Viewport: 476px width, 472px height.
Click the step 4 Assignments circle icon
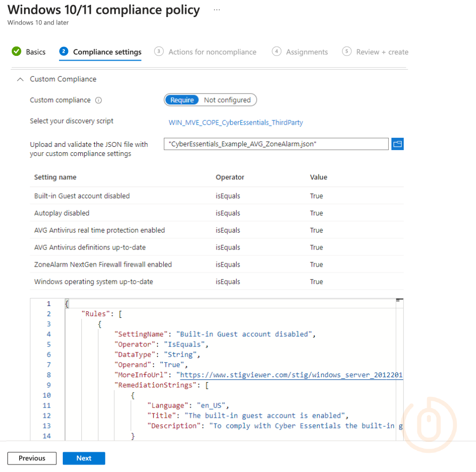coord(276,52)
